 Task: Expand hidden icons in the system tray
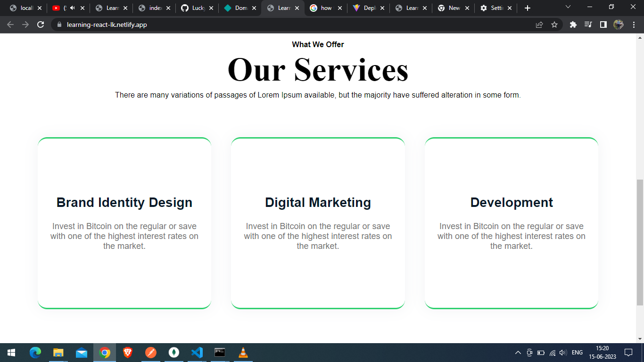(518, 352)
